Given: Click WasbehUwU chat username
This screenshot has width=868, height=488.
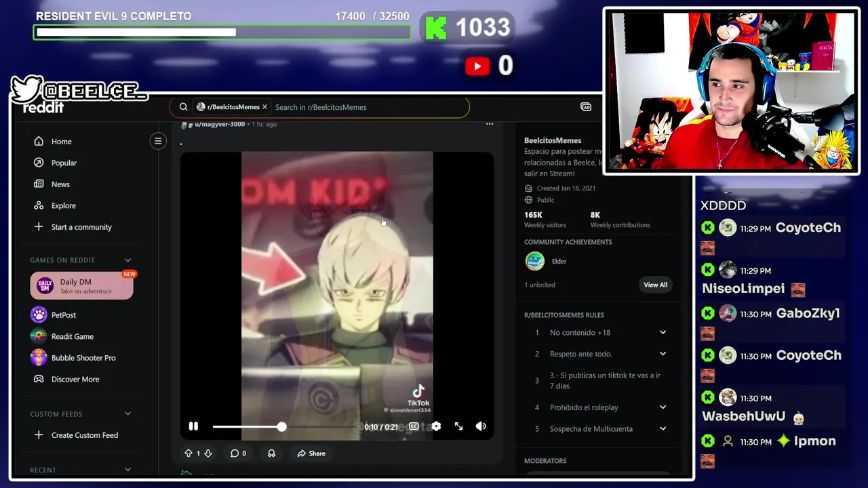Looking at the screenshot, I should [743, 416].
